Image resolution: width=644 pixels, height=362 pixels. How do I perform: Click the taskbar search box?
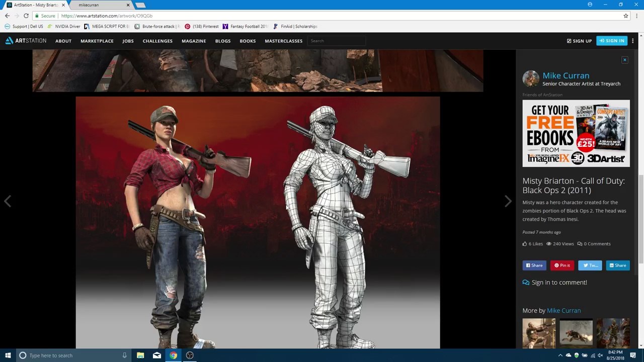(72, 355)
